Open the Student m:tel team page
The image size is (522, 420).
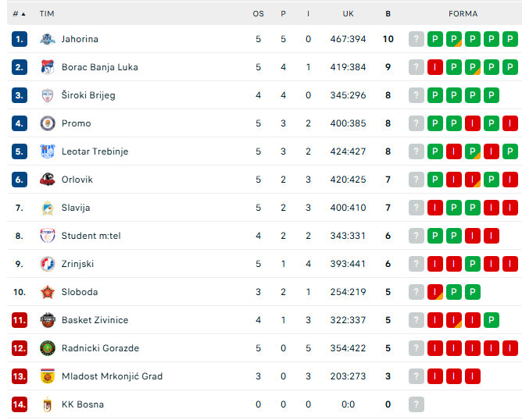(x=91, y=236)
